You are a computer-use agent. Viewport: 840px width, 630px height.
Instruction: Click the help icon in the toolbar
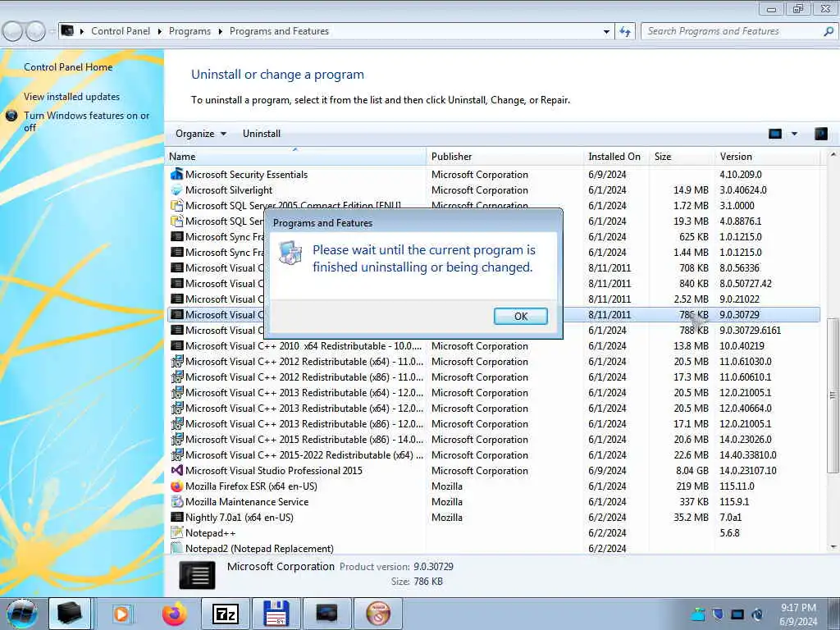point(820,134)
